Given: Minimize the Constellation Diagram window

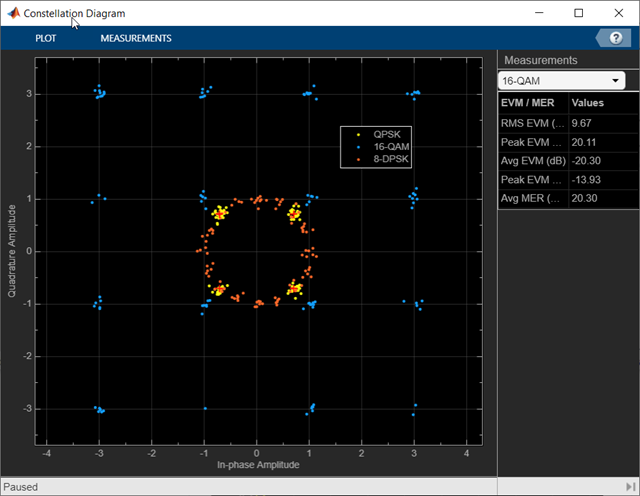Looking at the screenshot, I should click(537, 13).
